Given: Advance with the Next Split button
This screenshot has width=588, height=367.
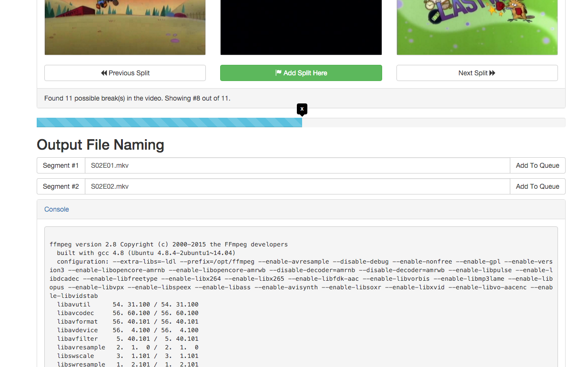Looking at the screenshot, I should click(x=477, y=72).
